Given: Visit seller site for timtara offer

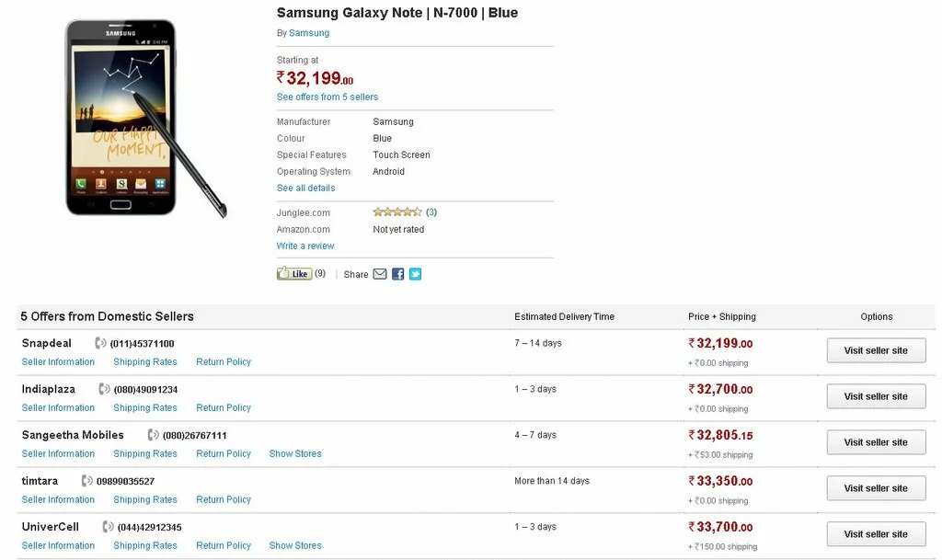Looking at the screenshot, I should 876,488.
